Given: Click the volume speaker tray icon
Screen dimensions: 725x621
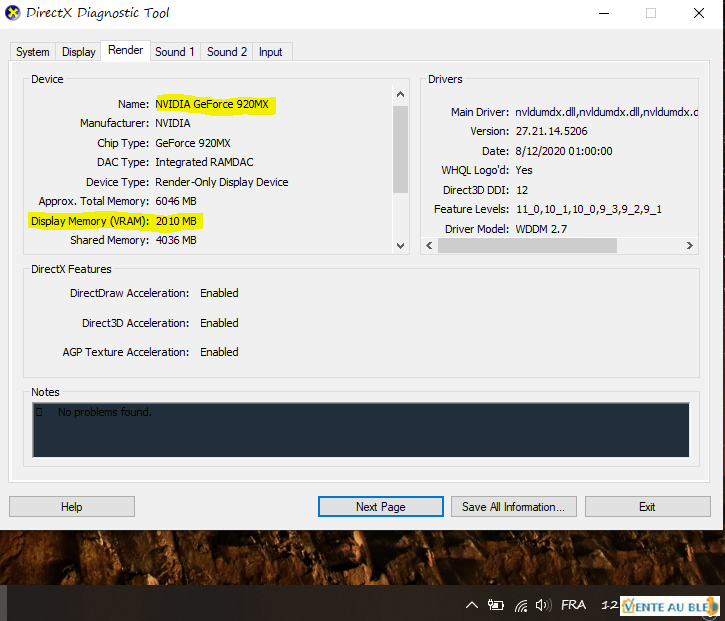Looking at the screenshot, I should pos(543,605).
